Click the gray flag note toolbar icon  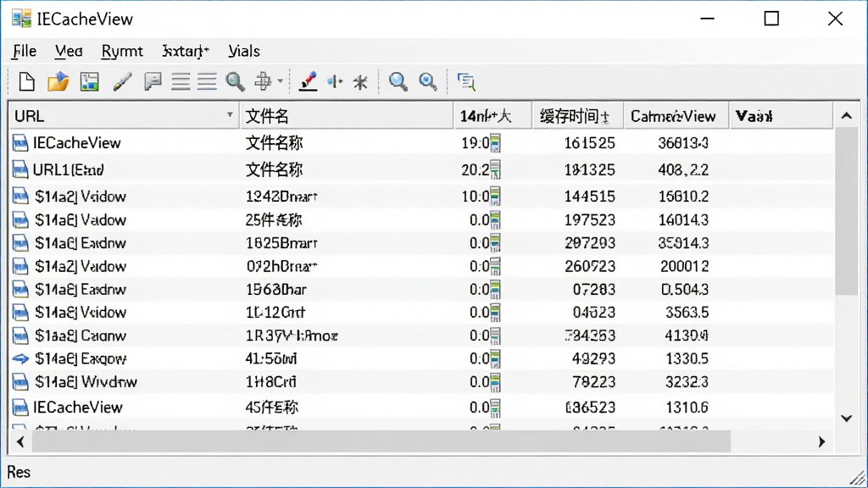coord(153,82)
